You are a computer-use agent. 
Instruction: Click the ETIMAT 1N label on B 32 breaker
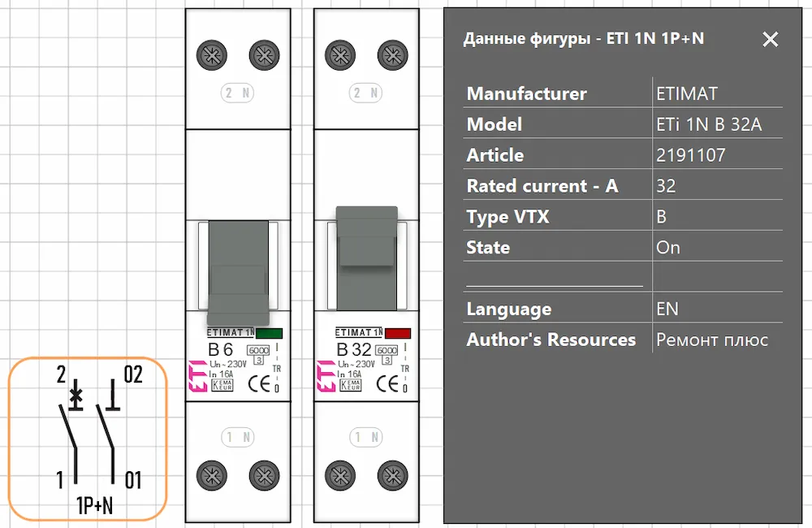pos(359,333)
